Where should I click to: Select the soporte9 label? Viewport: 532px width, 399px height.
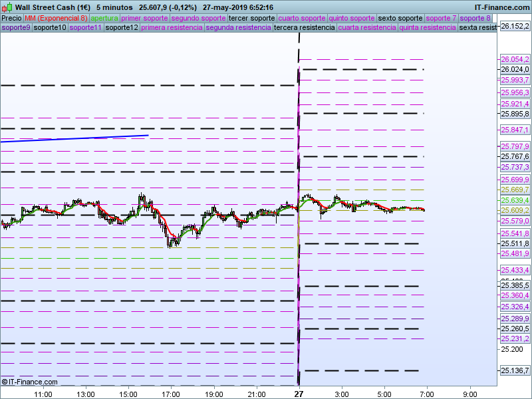click(x=16, y=27)
